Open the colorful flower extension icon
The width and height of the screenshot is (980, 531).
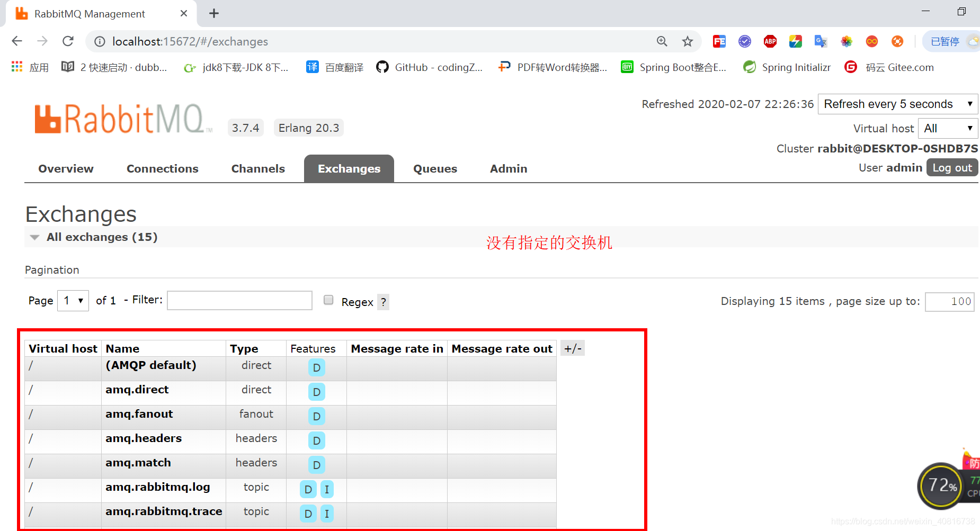tap(847, 41)
